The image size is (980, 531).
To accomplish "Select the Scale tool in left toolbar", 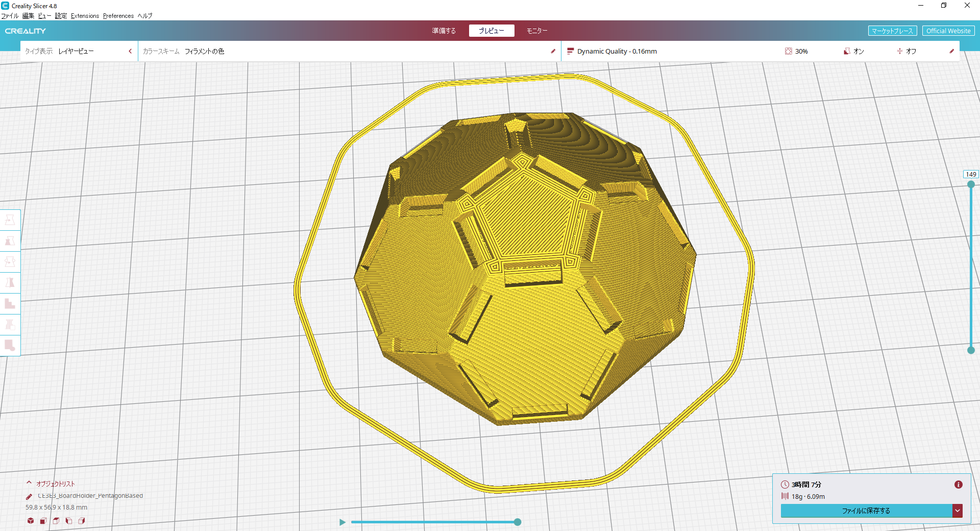I will click(x=10, y=241).
